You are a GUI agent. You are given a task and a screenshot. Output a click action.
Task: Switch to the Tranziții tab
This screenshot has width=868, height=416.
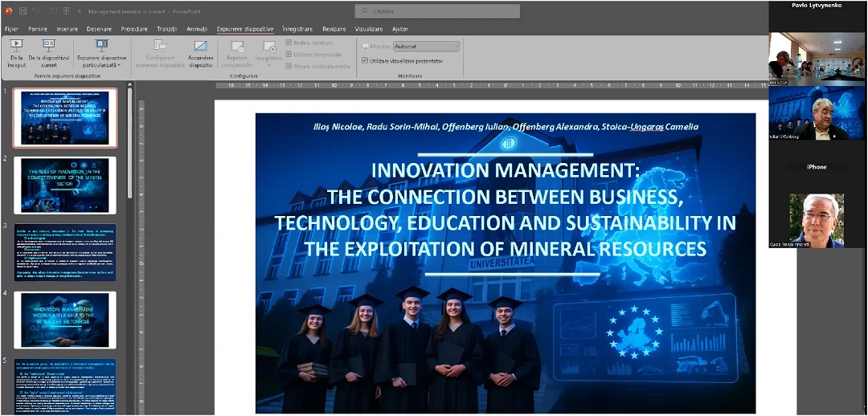click(166, 29)
